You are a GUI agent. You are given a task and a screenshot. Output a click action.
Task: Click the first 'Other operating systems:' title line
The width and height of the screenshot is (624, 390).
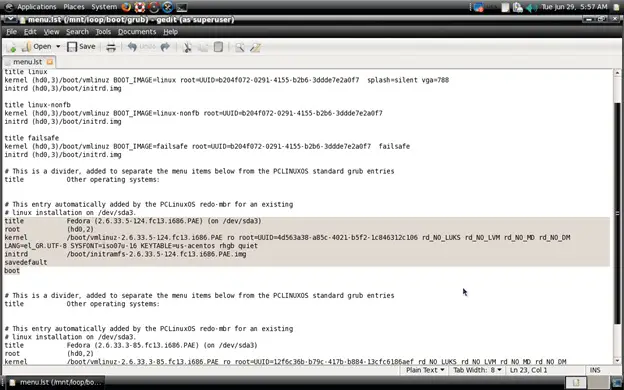(82, 179)
